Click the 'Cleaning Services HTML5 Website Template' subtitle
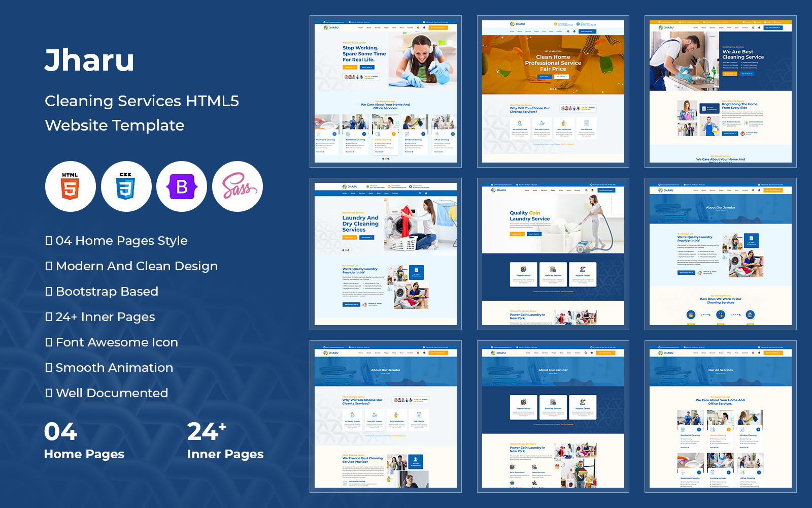Image resolution: width=812 pixels, height=508 pixels. [142, 113]
